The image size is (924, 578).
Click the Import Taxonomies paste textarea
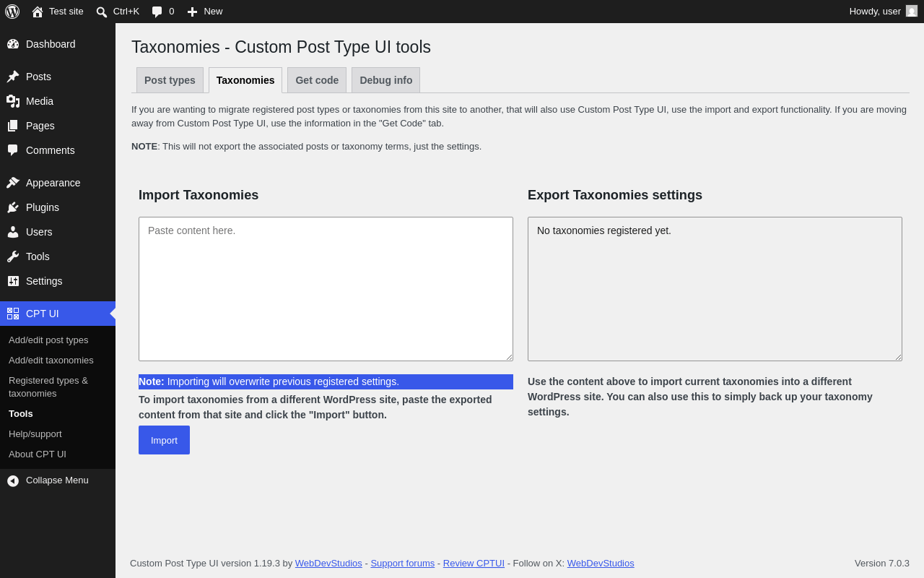point(326,289)
